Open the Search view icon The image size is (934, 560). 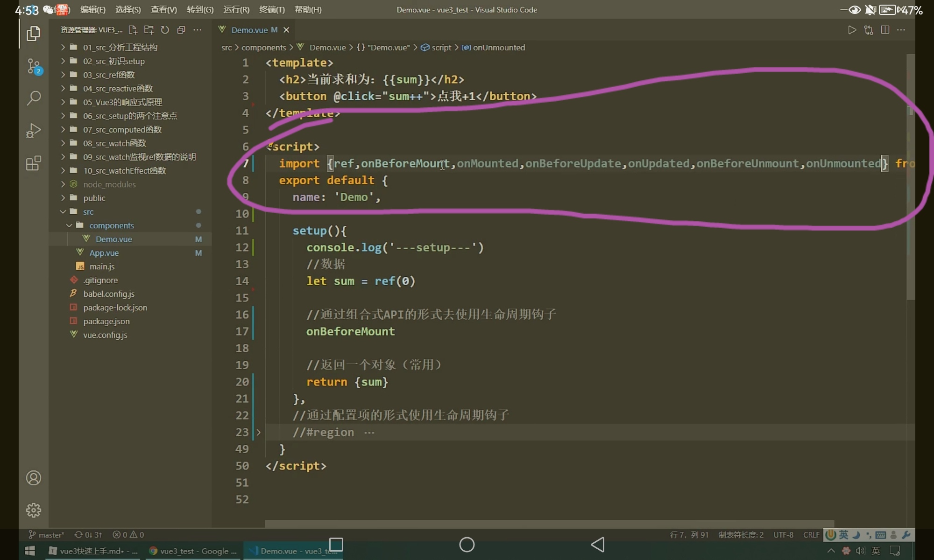(33, 98)
